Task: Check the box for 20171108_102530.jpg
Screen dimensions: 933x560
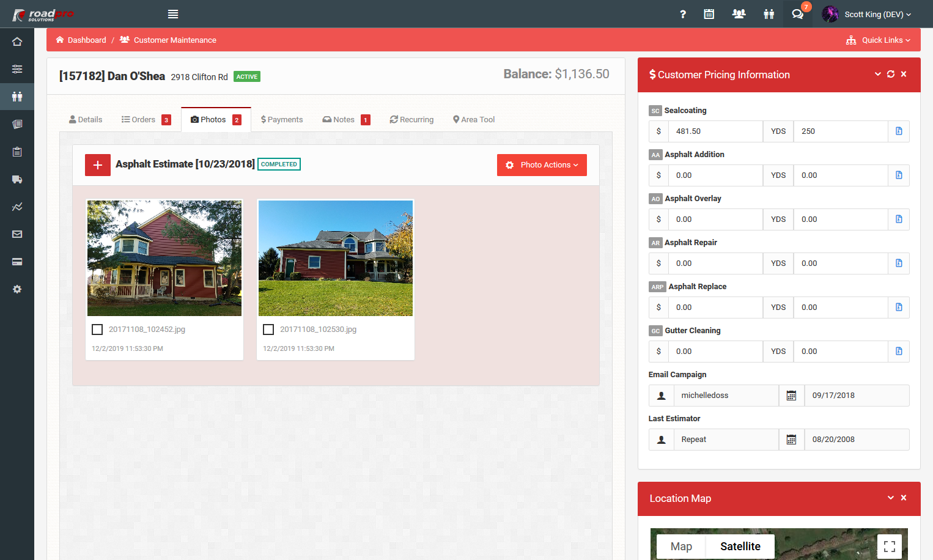Action: (x=268, y=330)
